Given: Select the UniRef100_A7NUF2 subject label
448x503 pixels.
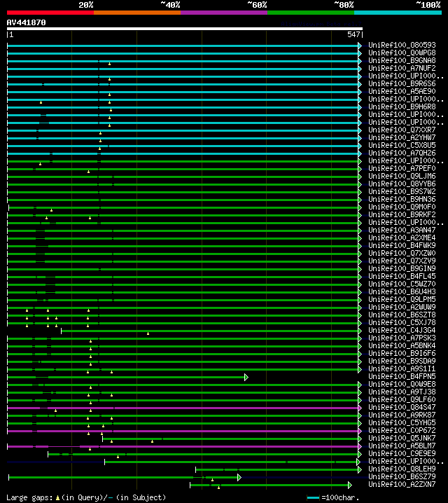Looking at the screenshot, I should click(x=402, y=69).
